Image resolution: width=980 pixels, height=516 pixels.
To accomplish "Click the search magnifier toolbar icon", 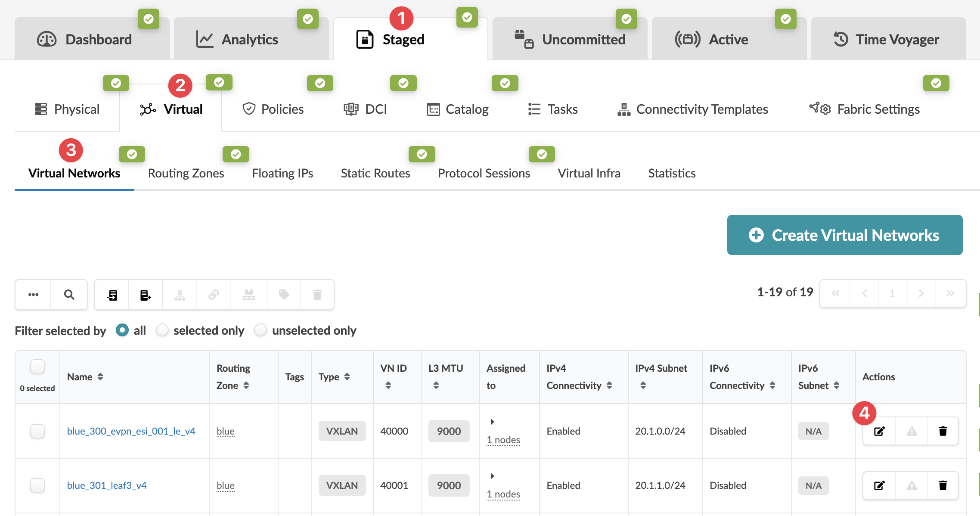I will point(69,295).
